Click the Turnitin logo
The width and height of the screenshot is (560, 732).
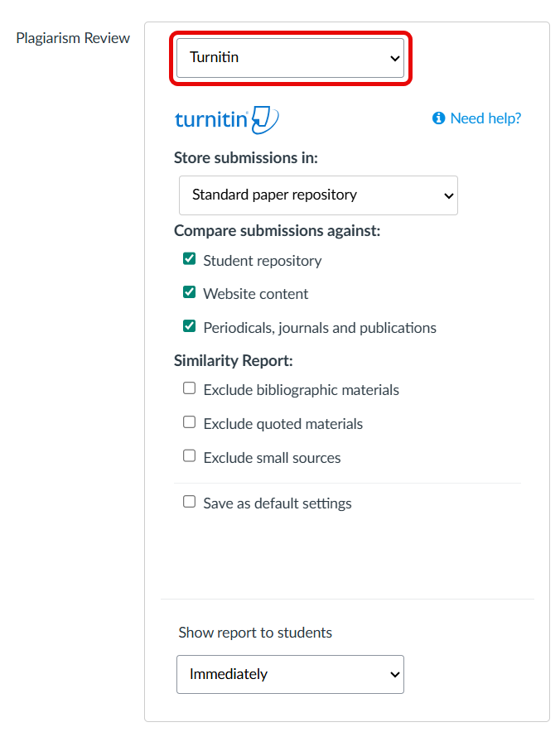tap(226, 119)
